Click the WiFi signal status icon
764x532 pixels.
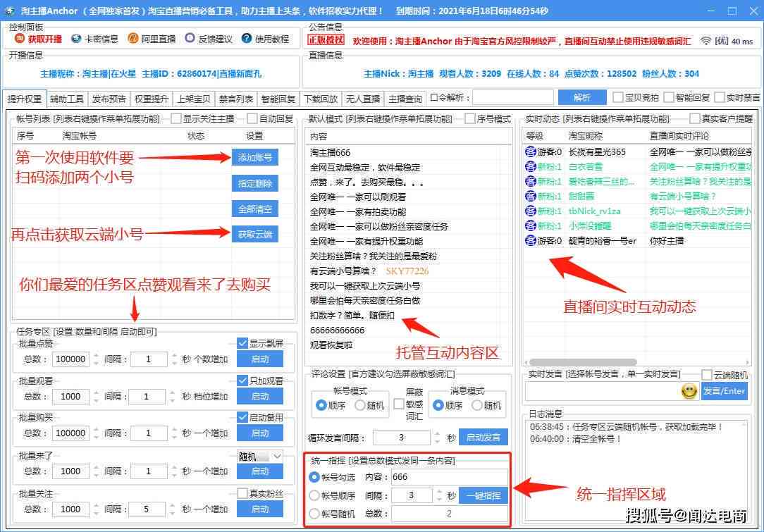(x=705, y=41)
